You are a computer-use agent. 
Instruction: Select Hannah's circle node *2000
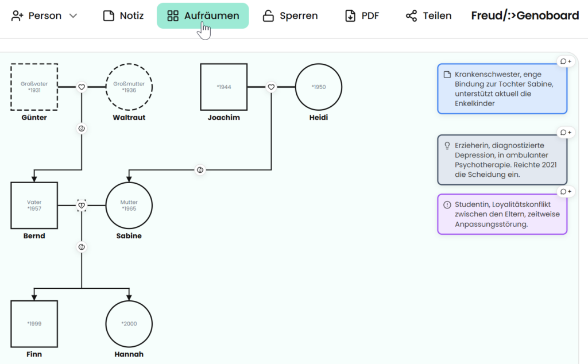point(129,324)
